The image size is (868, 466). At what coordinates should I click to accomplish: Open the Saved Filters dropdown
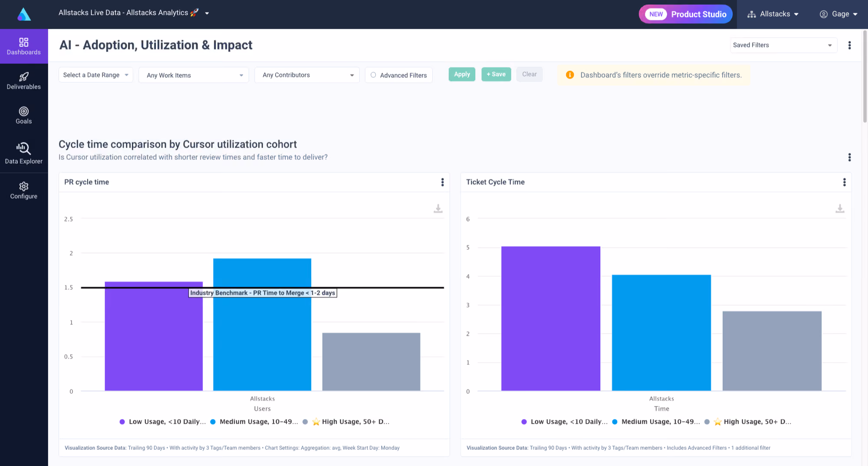(783, 45)
